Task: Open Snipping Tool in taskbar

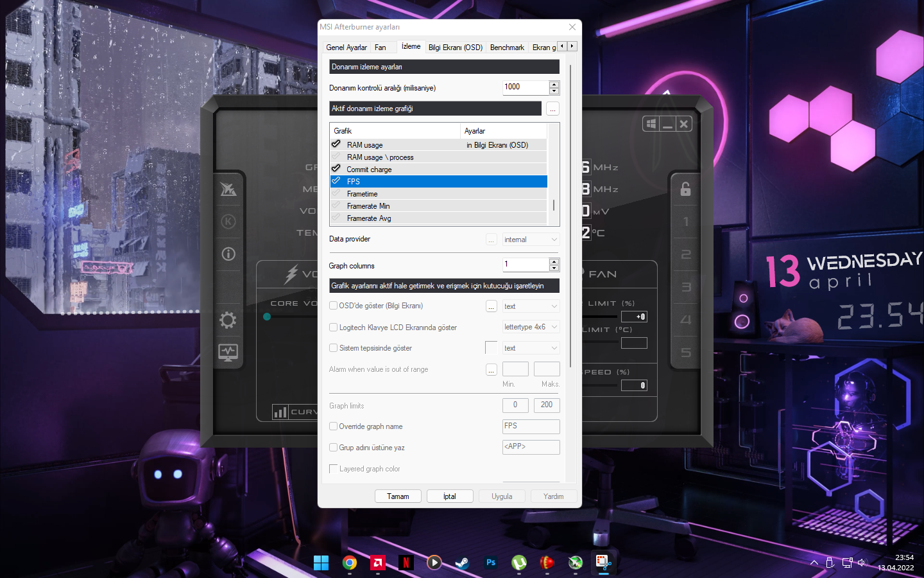Action: point(603,563)
